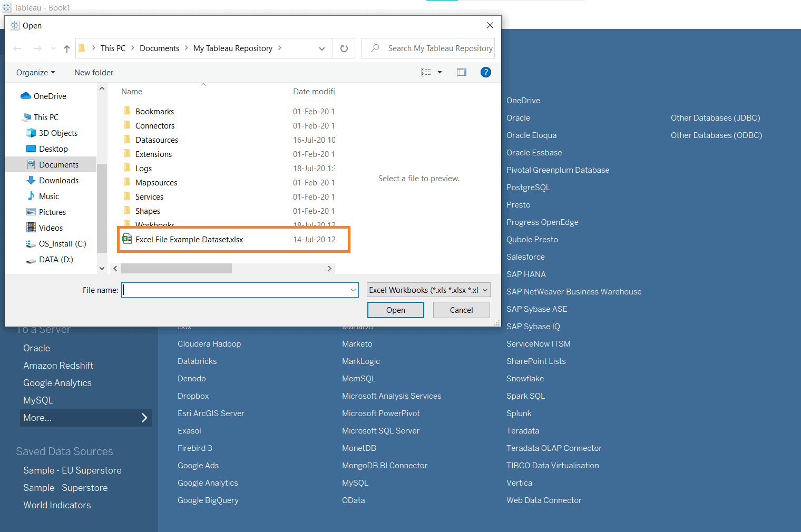Refresh the My Tableau Repository folder
The height and width of the screenshot is (532, 801).
[x=344, y=48]
